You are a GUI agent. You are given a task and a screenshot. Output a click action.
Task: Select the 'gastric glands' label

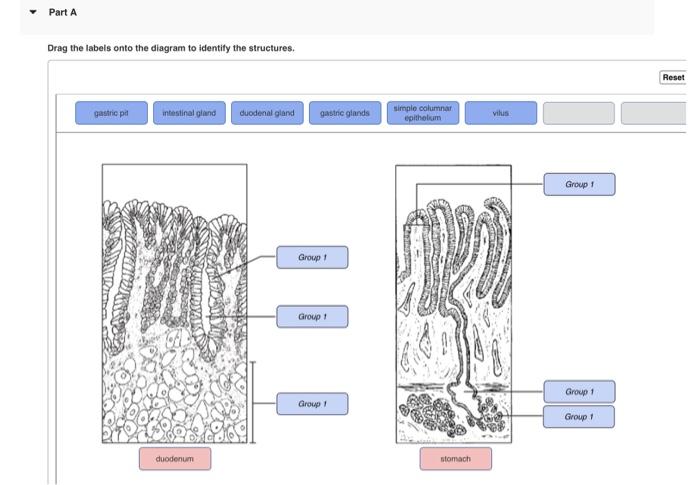pos(345,113)
